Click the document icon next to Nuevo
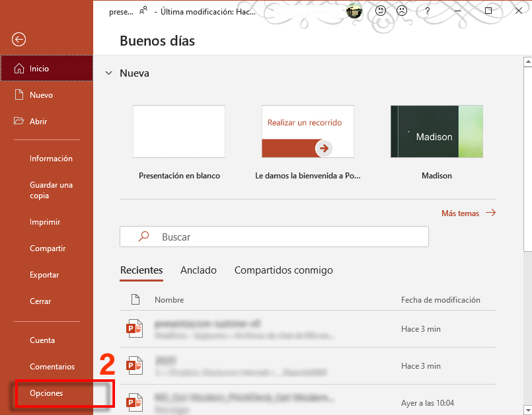The height and width of the screenshot is (415, 532). (x=19, y=94)
